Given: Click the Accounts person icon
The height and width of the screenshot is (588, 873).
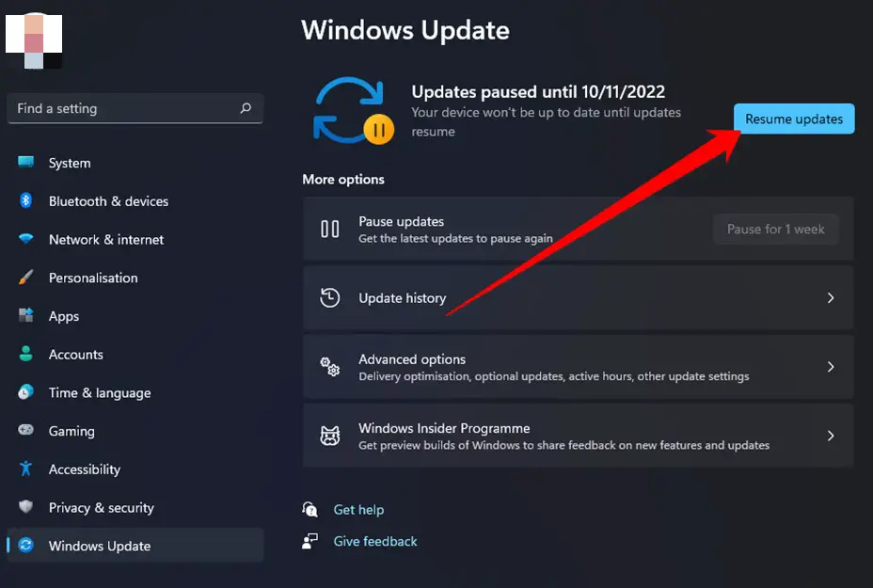Looking at the screenshot, I should tap(25, 354).
